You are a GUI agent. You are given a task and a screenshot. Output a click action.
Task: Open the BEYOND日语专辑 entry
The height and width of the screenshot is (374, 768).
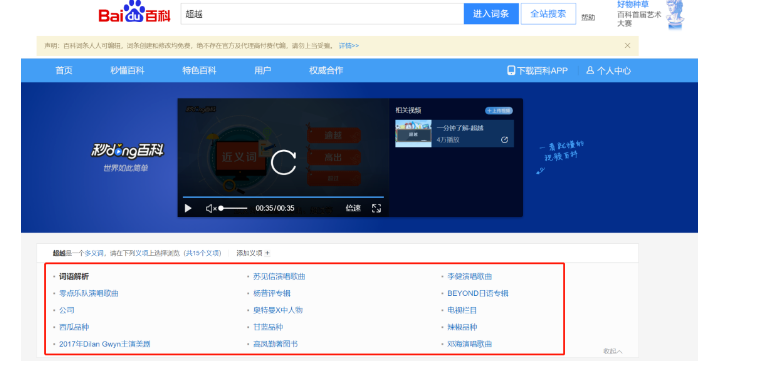478,293
